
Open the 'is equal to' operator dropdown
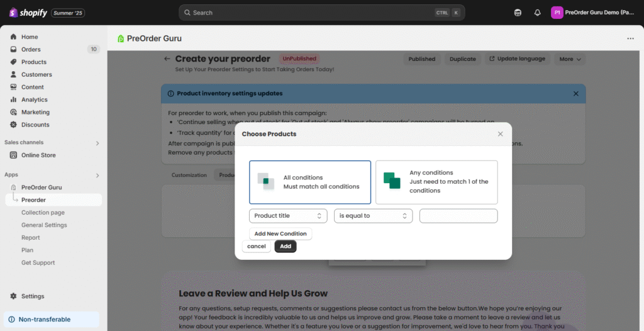pos(373,216)
